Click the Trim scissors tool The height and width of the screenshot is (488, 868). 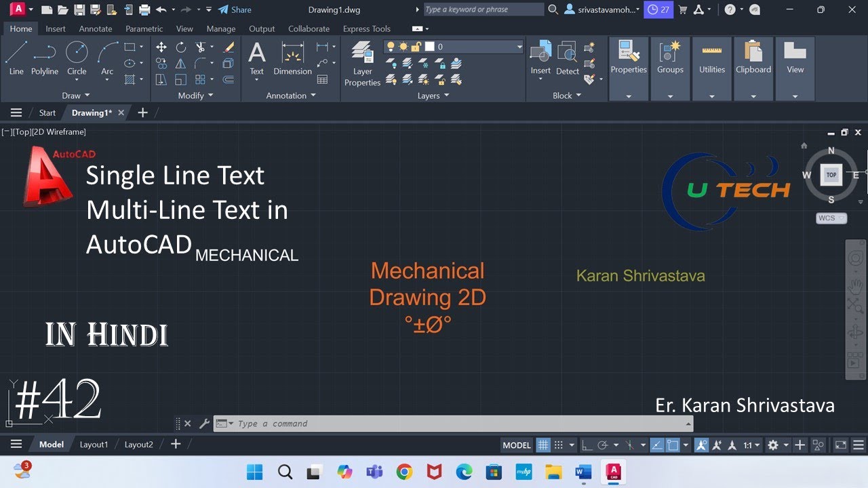click(x=201, y=47)
